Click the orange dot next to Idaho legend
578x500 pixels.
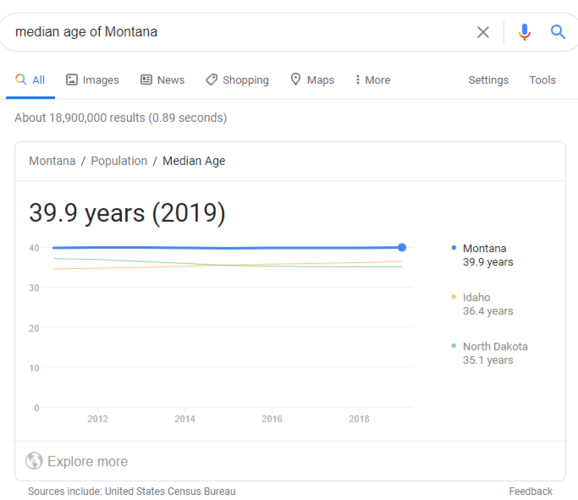454,297
